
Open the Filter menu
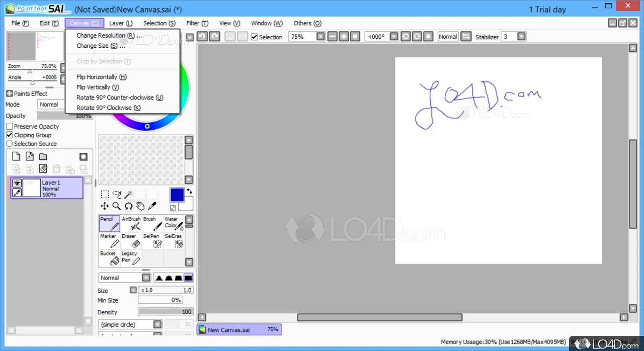197,23
